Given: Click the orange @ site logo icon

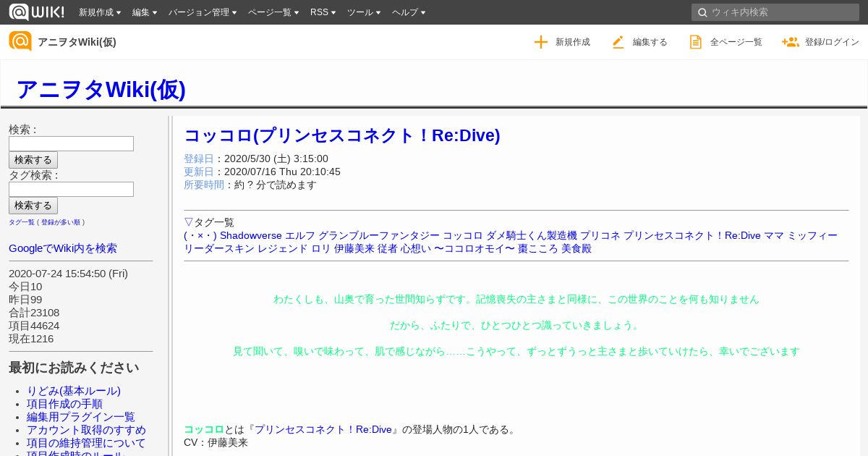Looking at the screenshot, I should coord(20,41).
